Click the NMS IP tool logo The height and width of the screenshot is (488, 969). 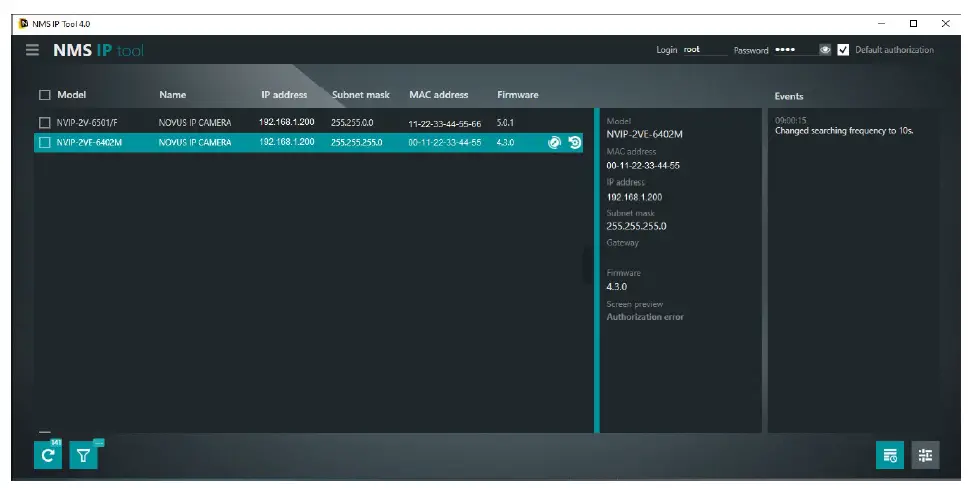[98, 51]
